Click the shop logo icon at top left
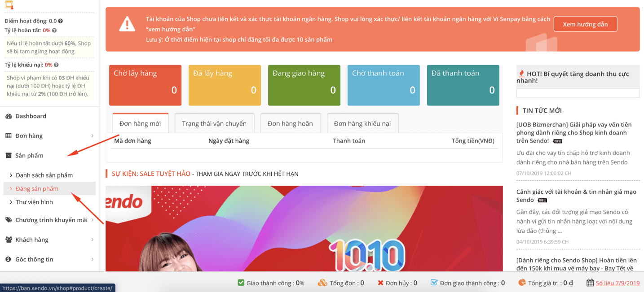The height and width of the screenshot is (292, 644). click(x=9, y=5)
